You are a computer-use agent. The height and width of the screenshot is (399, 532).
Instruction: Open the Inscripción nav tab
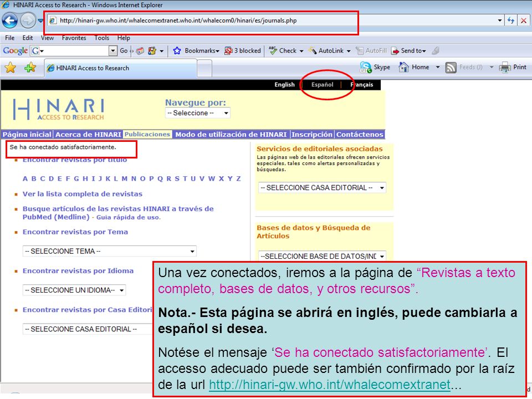point(312,134)
